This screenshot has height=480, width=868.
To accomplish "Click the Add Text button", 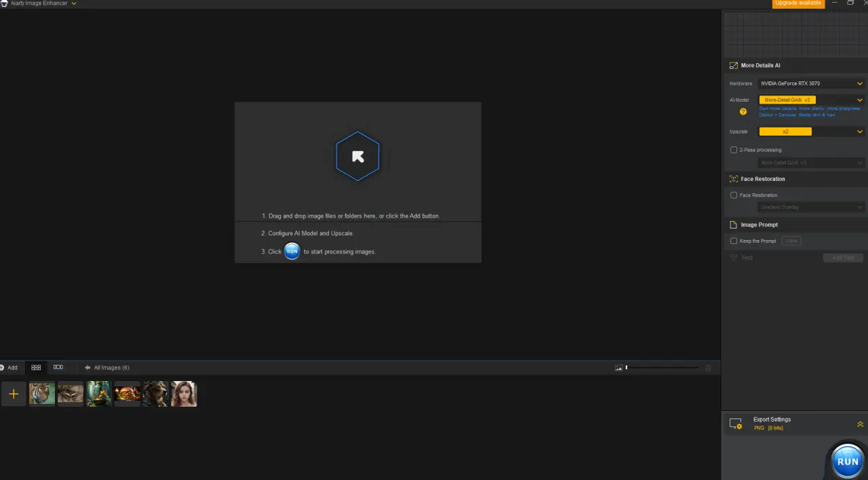I will click(843, 258).
